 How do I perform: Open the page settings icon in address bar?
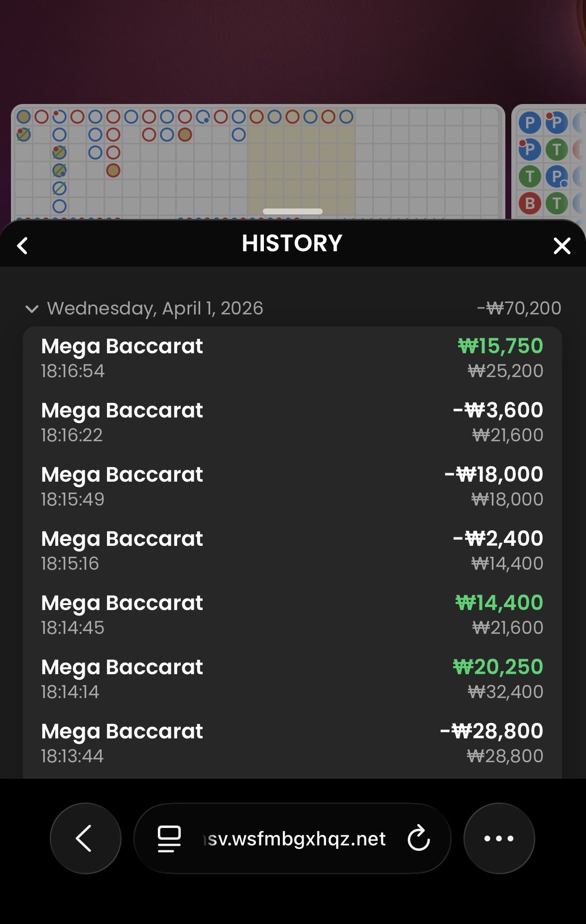click(x=169, y=838)
